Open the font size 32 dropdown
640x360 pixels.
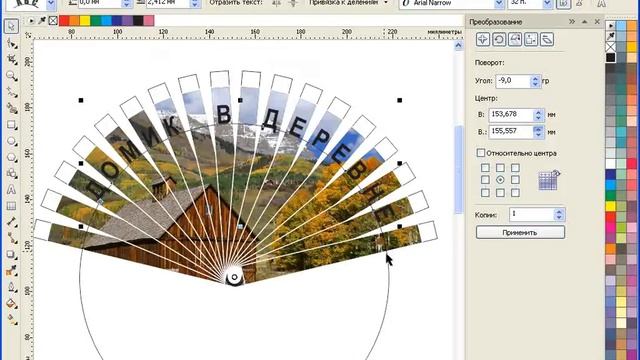tap(547, 4)
